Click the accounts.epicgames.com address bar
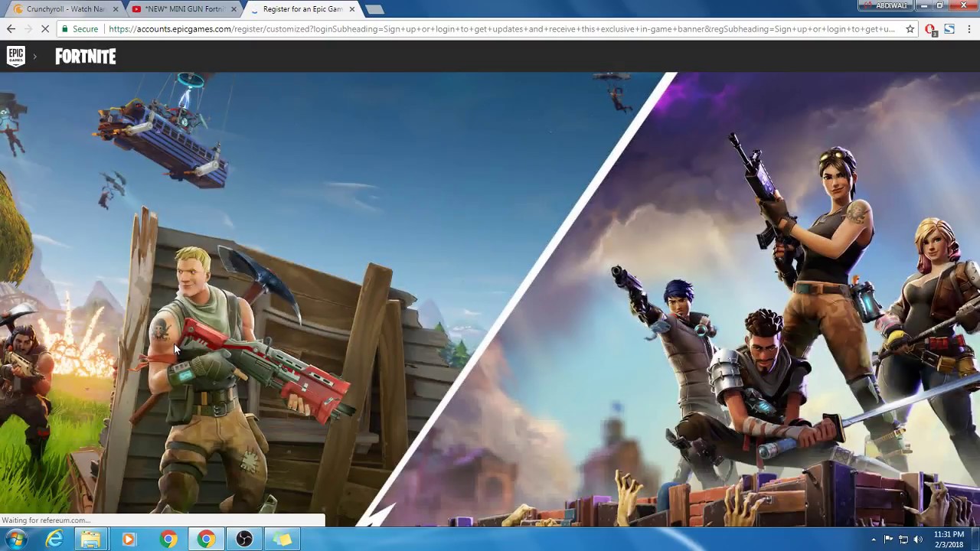980x551 pixels. click(501, 29)
